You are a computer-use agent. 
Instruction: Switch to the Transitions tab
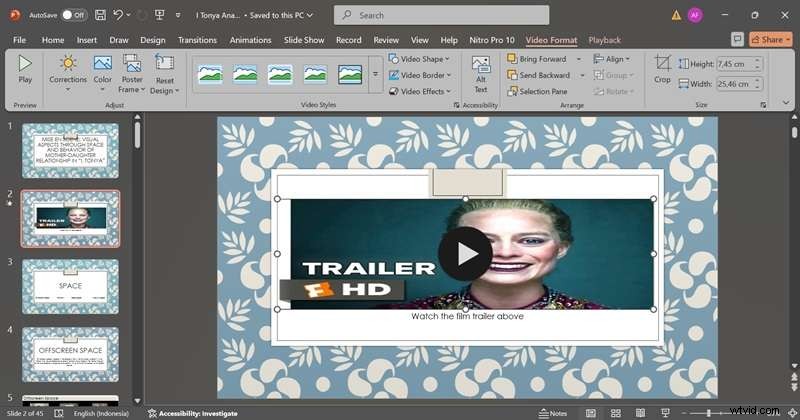(x=197, y=40)
